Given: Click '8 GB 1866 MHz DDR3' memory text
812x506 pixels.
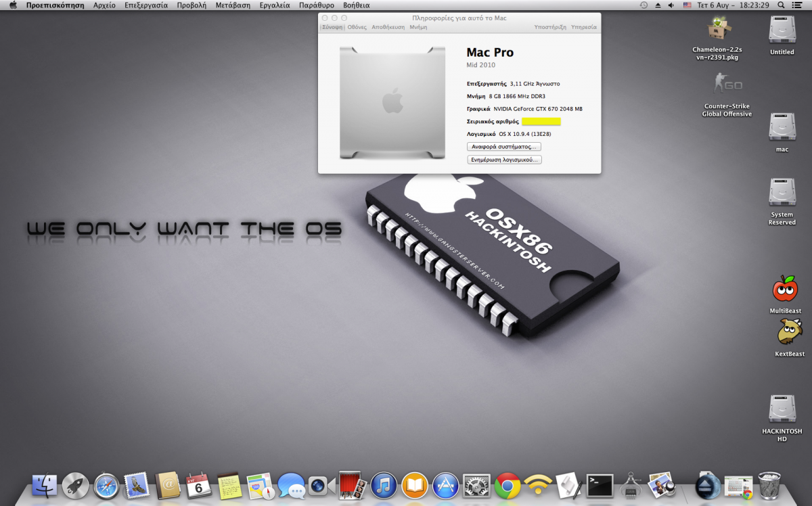Looking at the screenshot, I should (517, 96).
